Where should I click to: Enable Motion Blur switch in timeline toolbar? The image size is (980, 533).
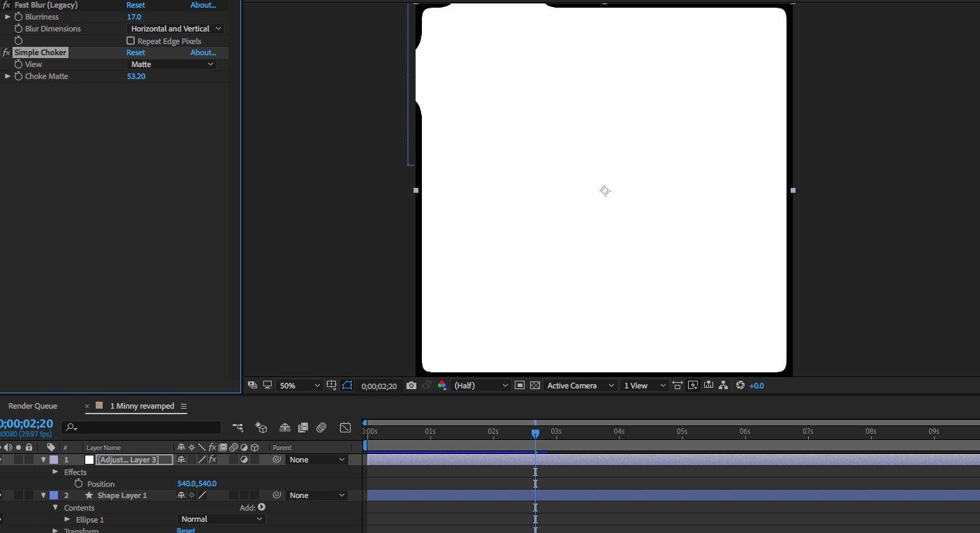click(x=321, y=428)
